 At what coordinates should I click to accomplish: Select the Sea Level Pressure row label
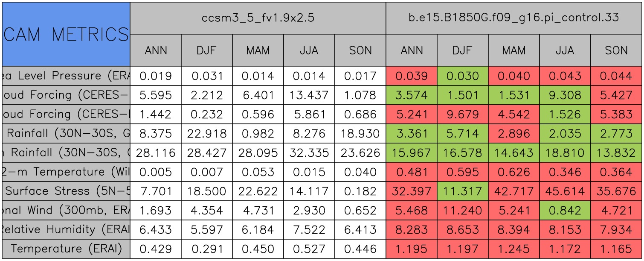click(x=66, y=76)
